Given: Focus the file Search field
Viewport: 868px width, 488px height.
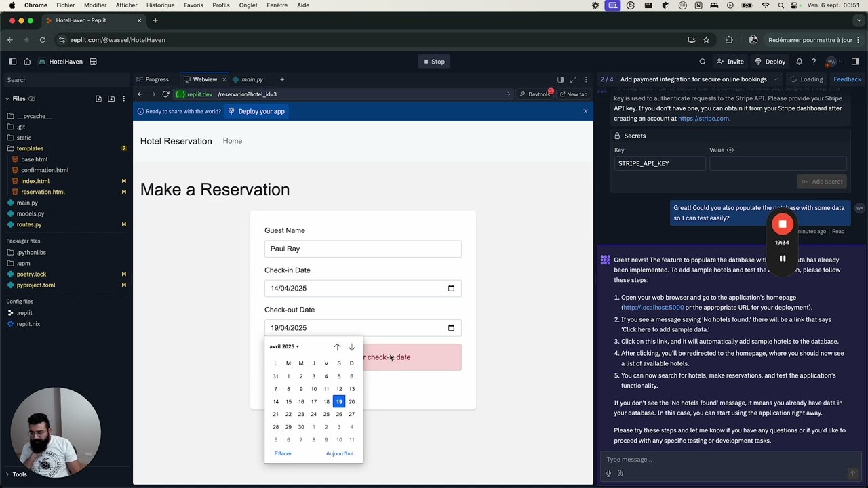Looking at the screenshot, I should pos(66,80).
